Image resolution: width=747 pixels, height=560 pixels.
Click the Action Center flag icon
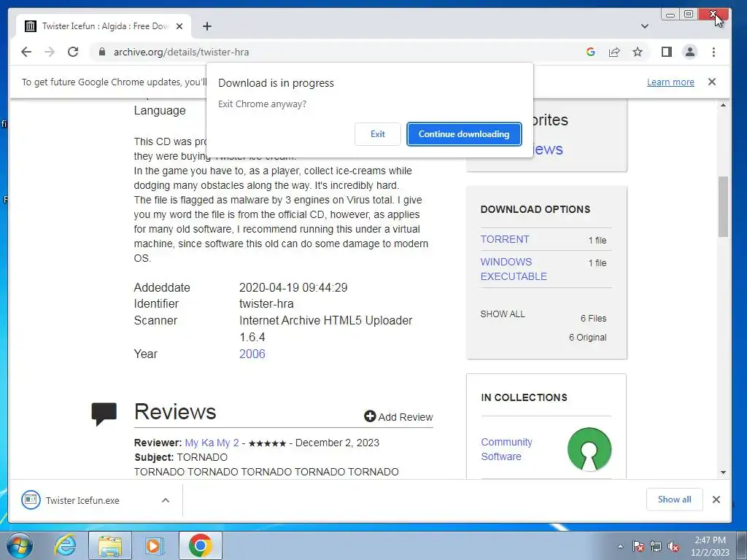(x=638, y=546)
